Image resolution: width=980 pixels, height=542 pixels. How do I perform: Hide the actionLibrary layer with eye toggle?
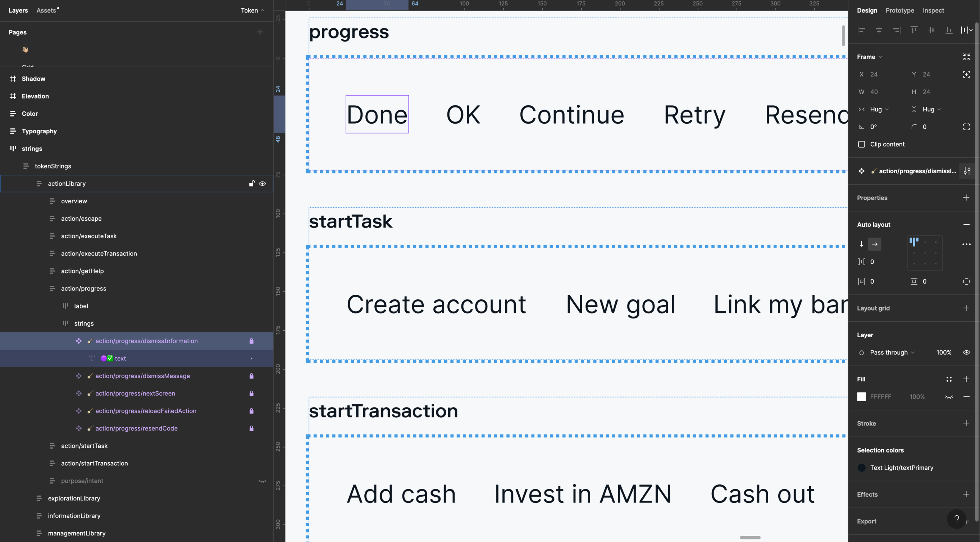click(263, 184)
